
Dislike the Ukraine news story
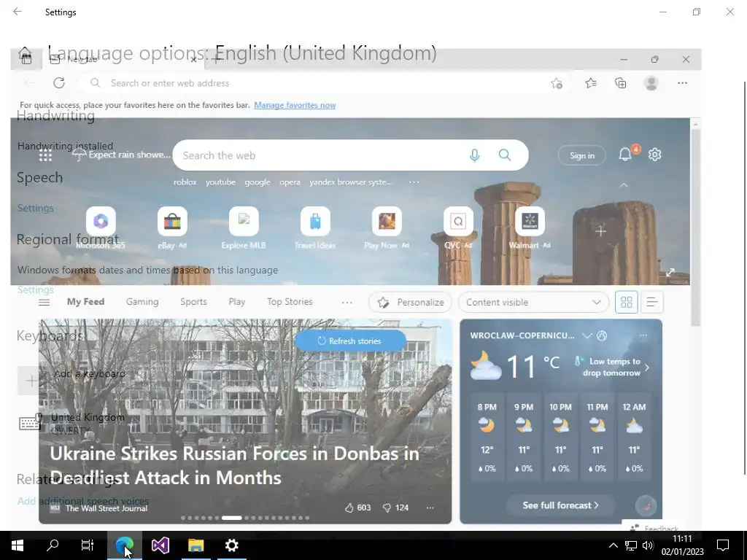tap(387, 508)
